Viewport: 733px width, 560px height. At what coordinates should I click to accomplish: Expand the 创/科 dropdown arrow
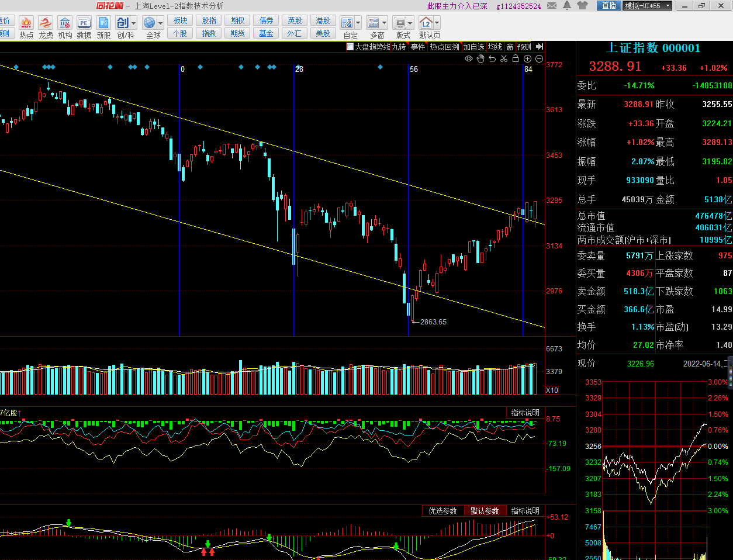(x=134, y=23)
